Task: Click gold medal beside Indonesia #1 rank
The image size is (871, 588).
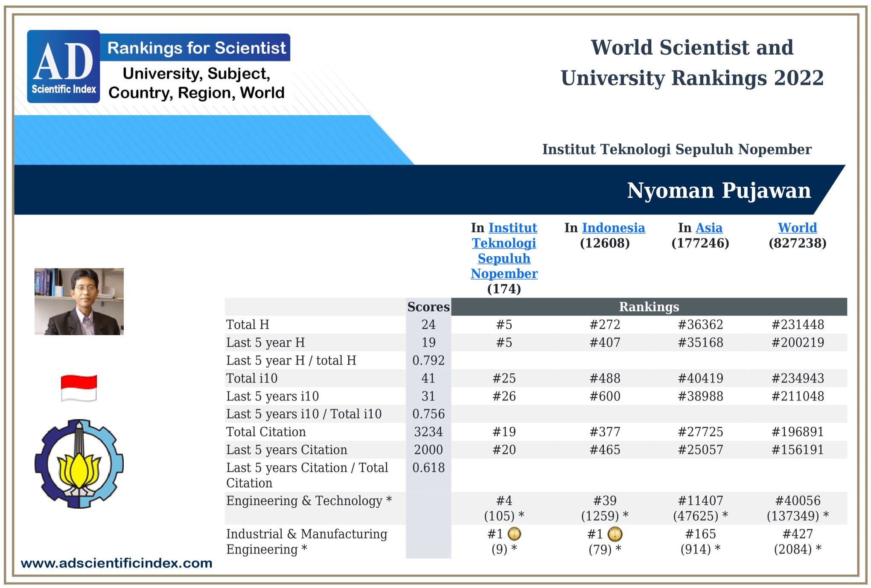Action: (x=615, y=534)
